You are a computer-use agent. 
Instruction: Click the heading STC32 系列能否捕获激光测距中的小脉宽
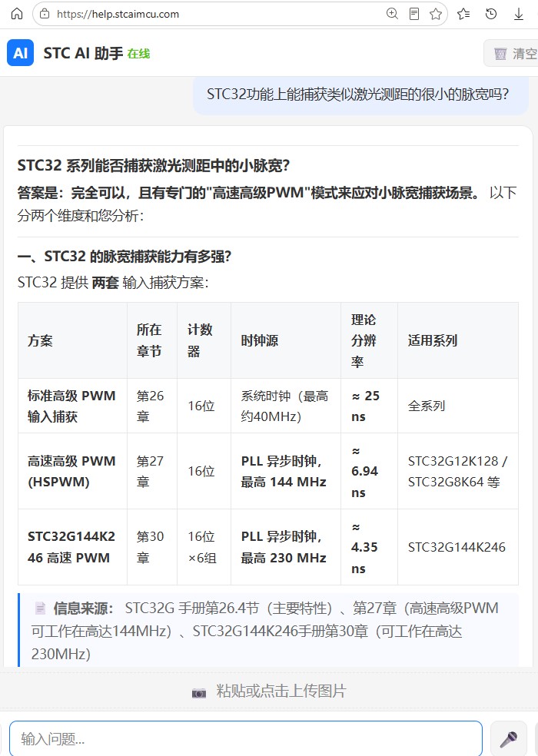(x=154, y=165)
